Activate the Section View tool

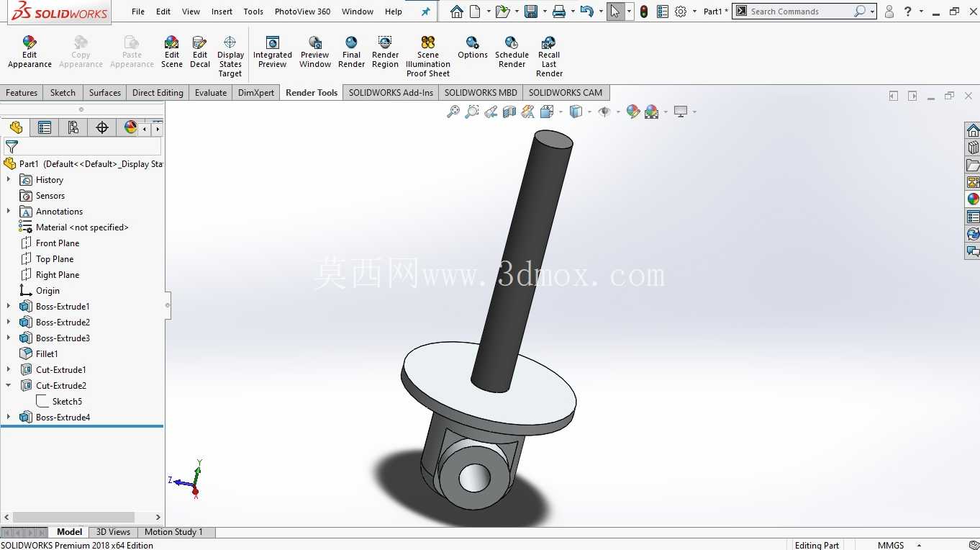point(509,112)
